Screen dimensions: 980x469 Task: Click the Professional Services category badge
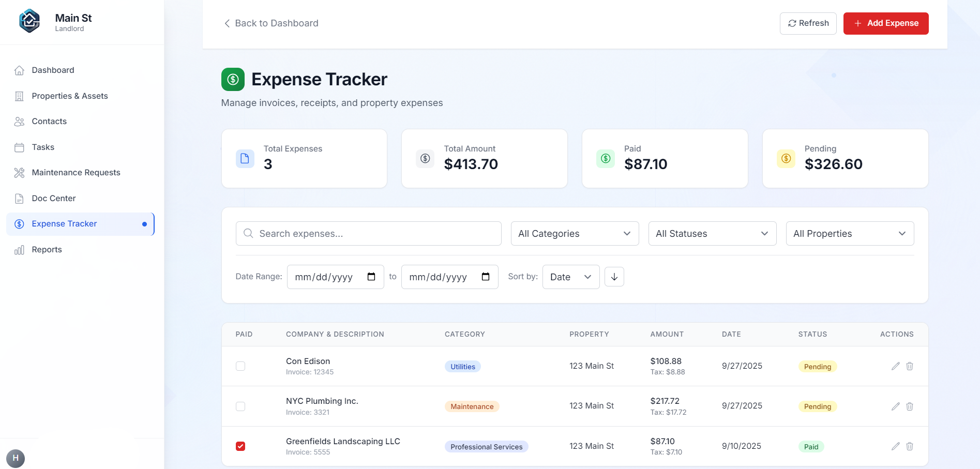(x=487, y=447)
